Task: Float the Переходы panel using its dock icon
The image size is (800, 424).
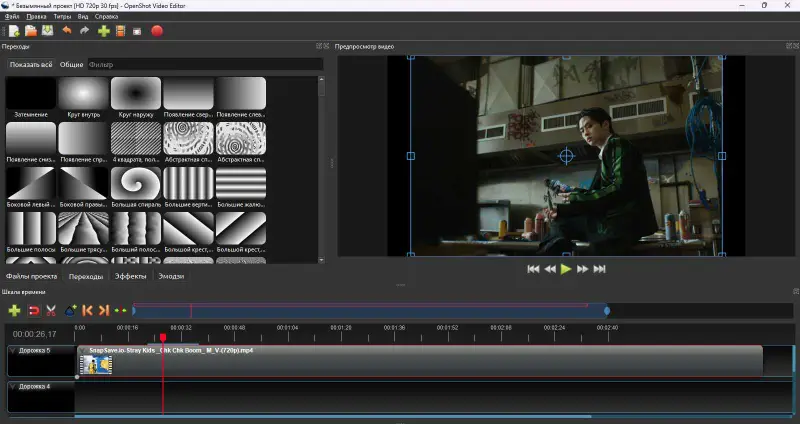Action: (x=319, y=46)
